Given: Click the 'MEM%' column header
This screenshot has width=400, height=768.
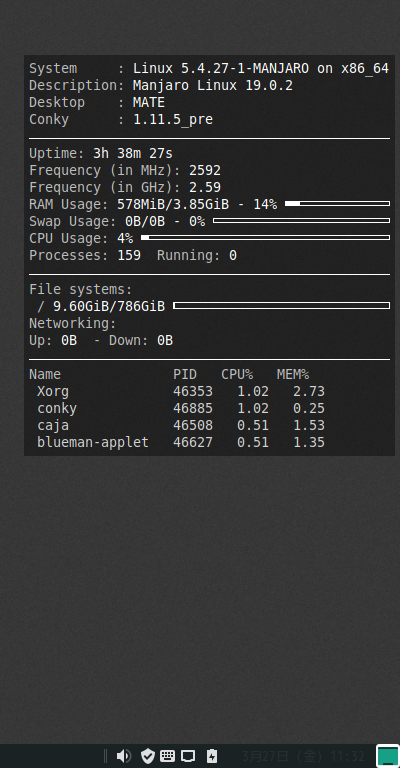Looking at the screenshot, I should pos(293,375).
